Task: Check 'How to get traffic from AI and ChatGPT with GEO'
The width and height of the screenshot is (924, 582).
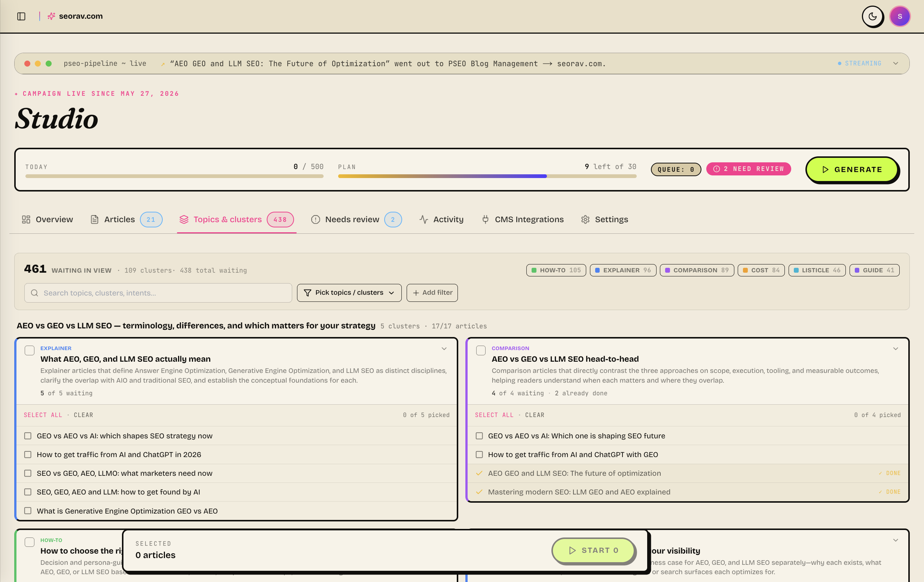Action: 479,454
